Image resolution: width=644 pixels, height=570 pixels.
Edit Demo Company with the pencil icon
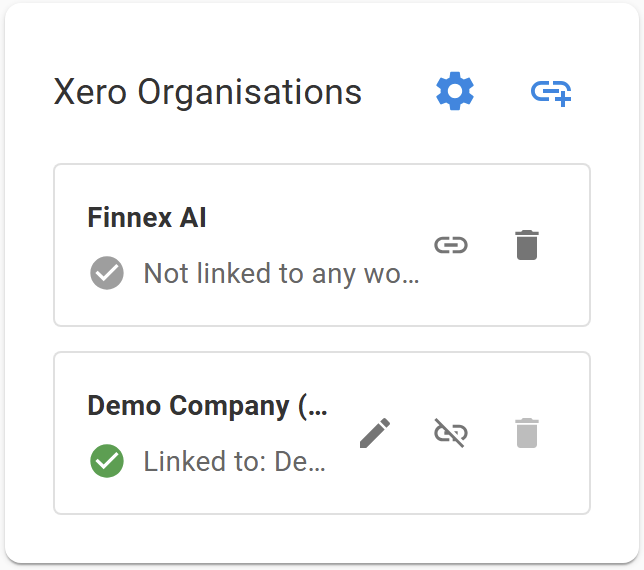[x=375, y=433]
